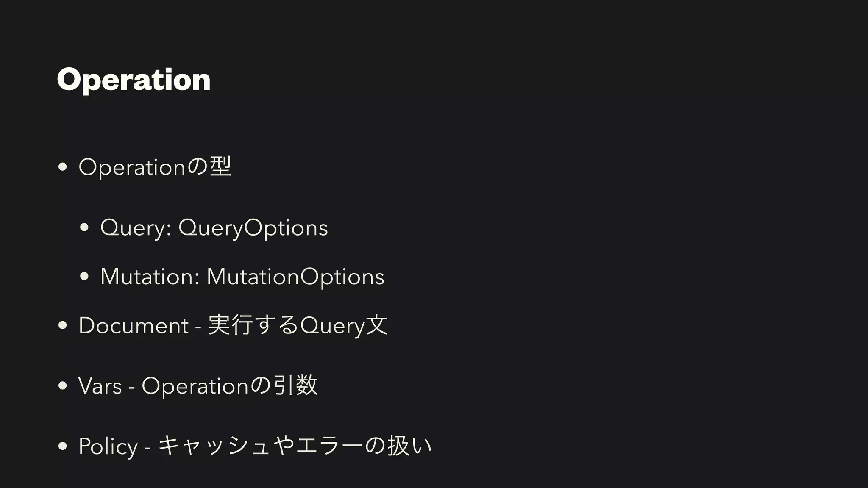Screen dimensions: 868x488
Task: Click the Operation slide title
Action: [x=134, y=80]
